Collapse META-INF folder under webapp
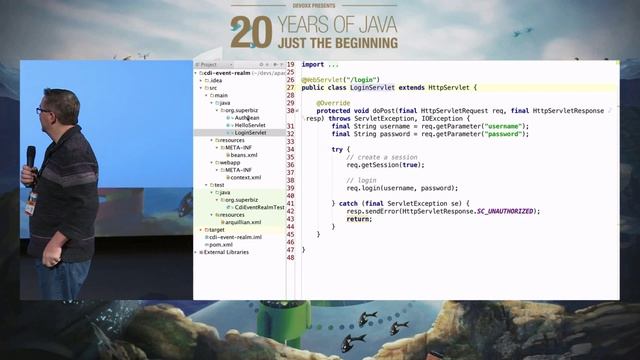The image size is (640, 360). pyautogui.click(x=217, y=170)
